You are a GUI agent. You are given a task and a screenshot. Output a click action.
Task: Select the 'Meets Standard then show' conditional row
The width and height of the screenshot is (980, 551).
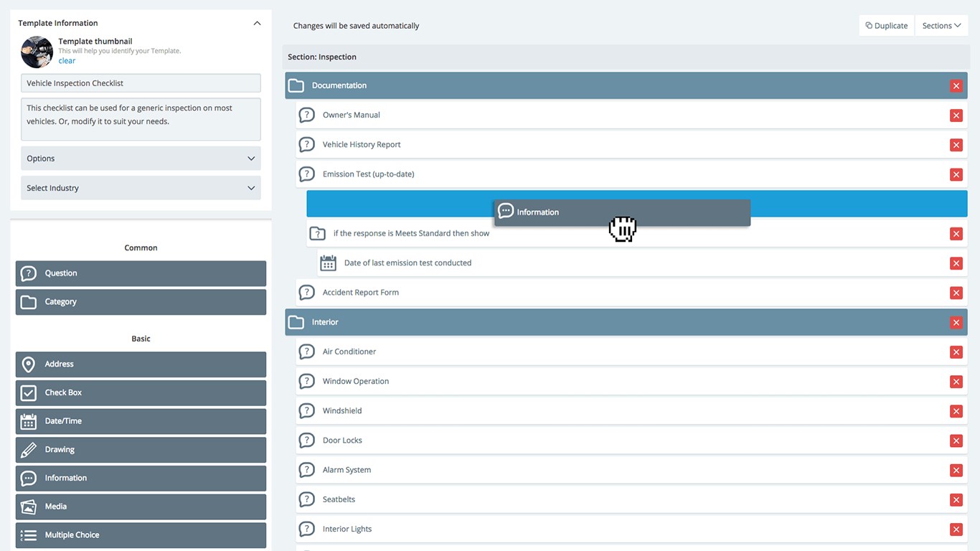click(x=637, y=233)
